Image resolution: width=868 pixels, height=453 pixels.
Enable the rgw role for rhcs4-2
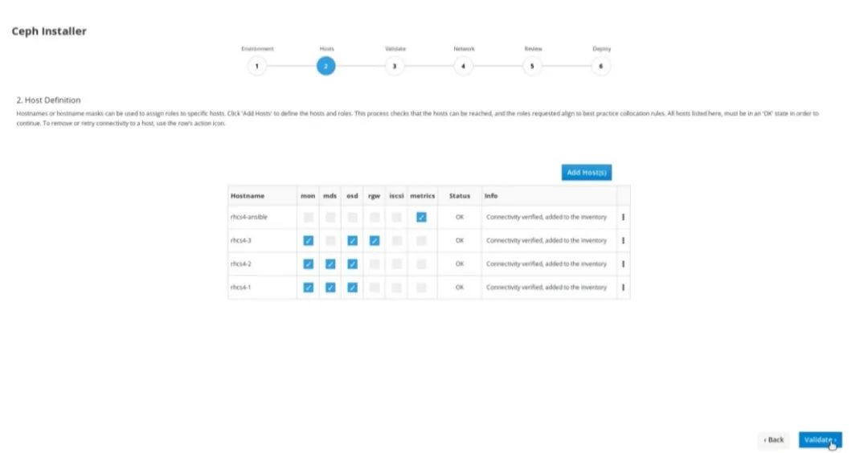(375, 263)
